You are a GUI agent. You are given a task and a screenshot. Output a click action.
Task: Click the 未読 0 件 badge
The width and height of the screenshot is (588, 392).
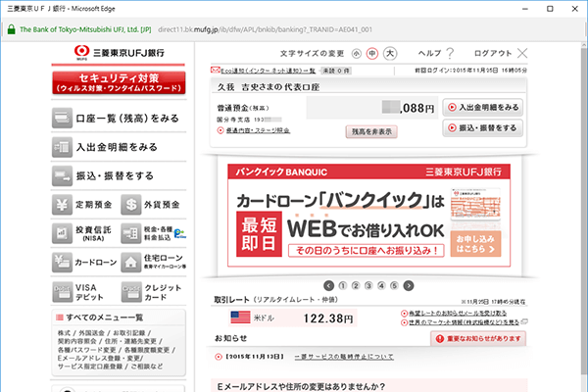pos(336,71)
